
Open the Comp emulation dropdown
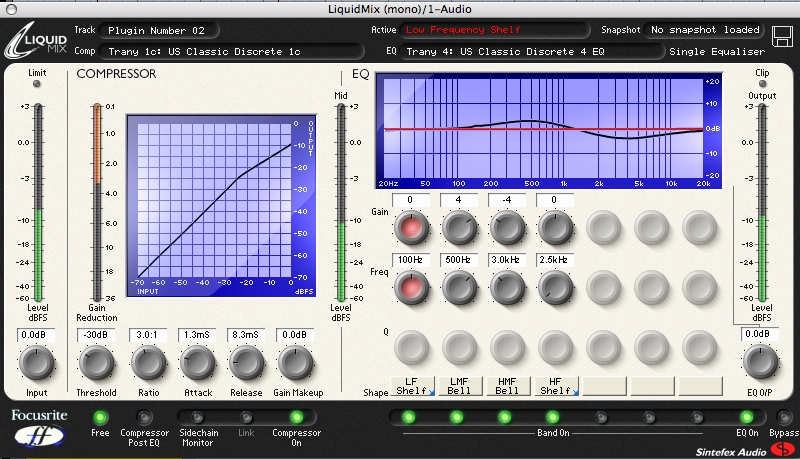click(x=232, y=52)
